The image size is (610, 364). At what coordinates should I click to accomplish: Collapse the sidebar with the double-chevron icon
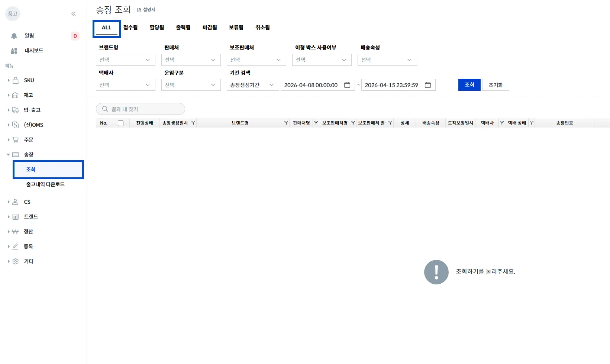[74, 14]
